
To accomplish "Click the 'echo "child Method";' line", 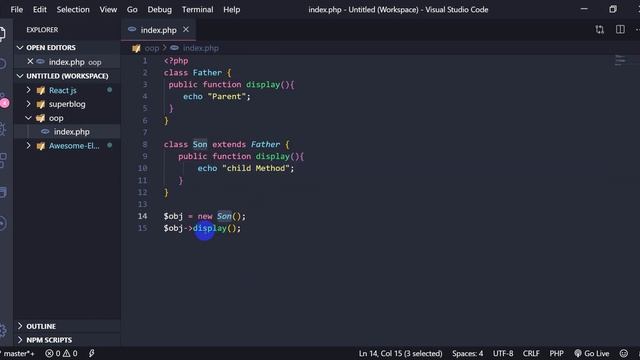I will point(246,168).
